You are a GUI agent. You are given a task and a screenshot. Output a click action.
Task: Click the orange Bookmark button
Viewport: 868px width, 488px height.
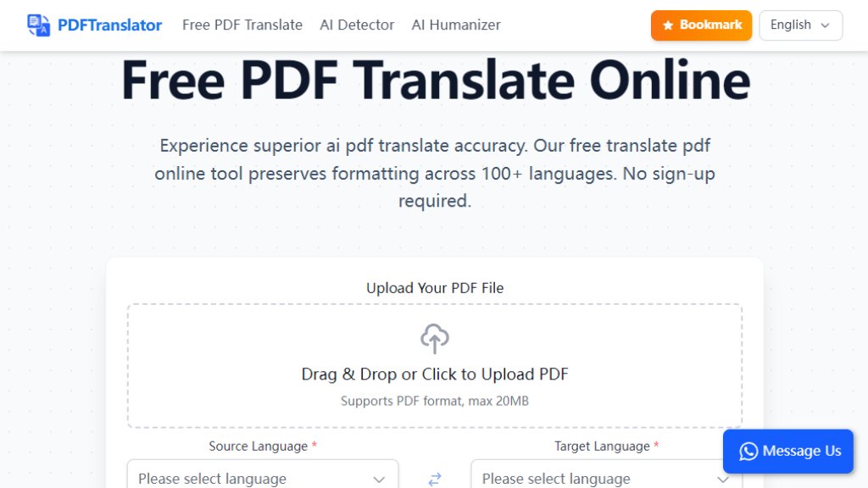point(701,25)
